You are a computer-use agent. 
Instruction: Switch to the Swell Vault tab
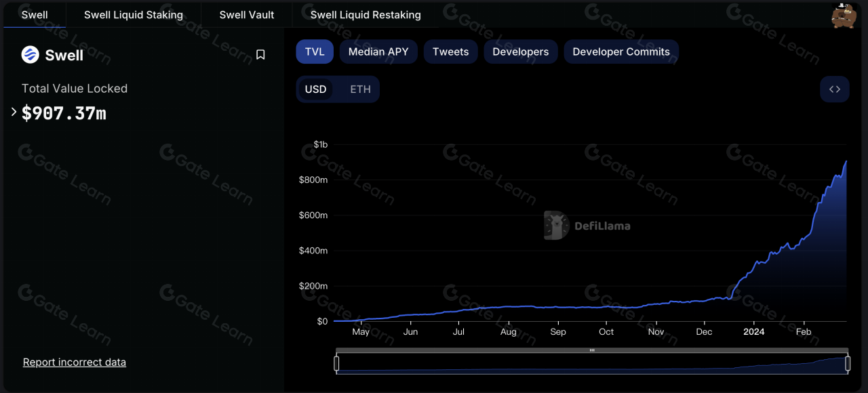247,14
